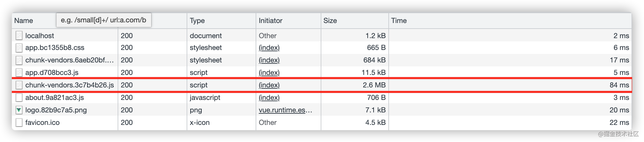
Task: Click the localhost document file icon
Action: click(x=19, y=35)
